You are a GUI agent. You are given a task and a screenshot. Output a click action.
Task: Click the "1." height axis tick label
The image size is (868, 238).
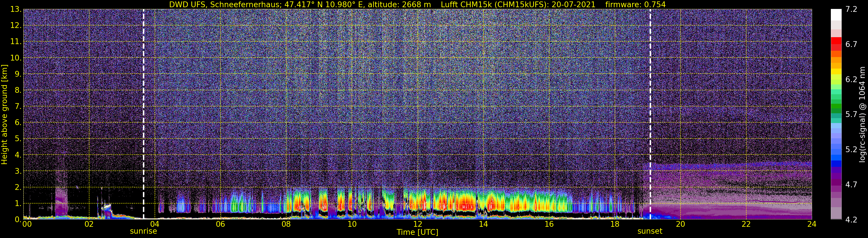click(x=18, y=203)
